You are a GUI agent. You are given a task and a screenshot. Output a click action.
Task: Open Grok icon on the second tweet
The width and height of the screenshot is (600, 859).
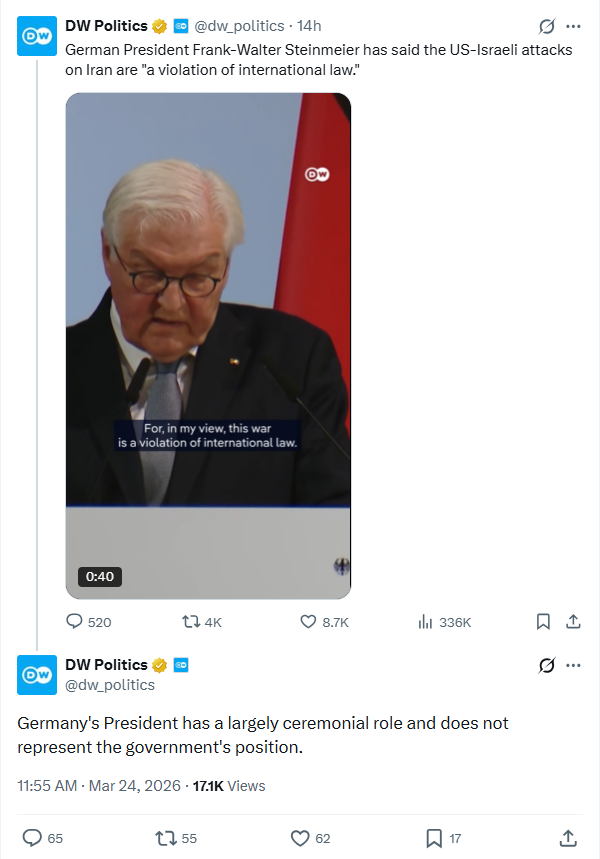click(x=547, y=665)
